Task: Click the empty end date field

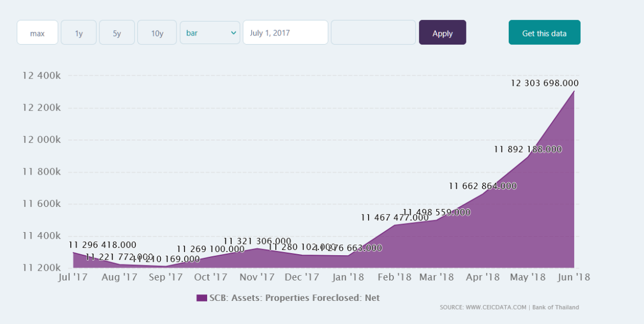Action: pyautogui.click(x=373, y=33)
